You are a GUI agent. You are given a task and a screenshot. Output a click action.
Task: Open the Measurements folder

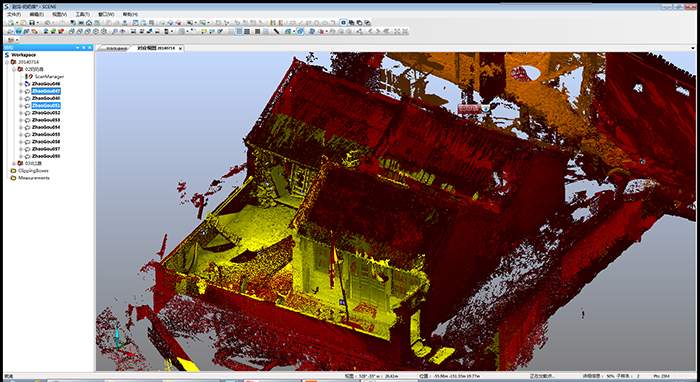coord(30,178)
